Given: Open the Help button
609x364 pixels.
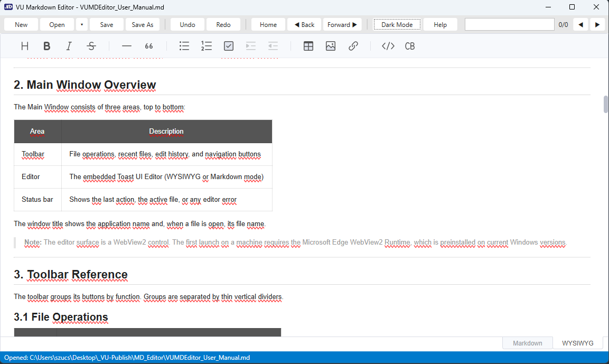Looking at the screenshot, I should click(x=440, y=24).
